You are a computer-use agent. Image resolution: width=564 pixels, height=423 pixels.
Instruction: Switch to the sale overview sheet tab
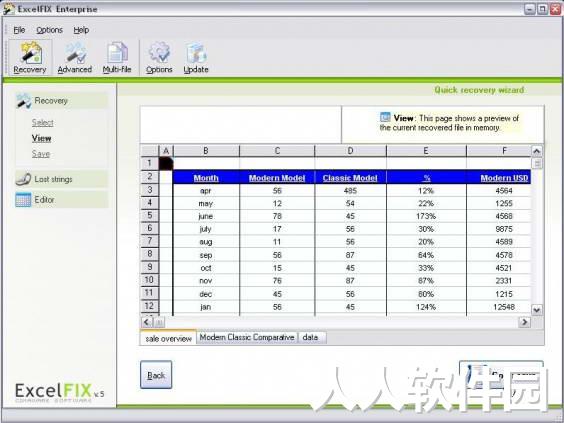(168, 338)
